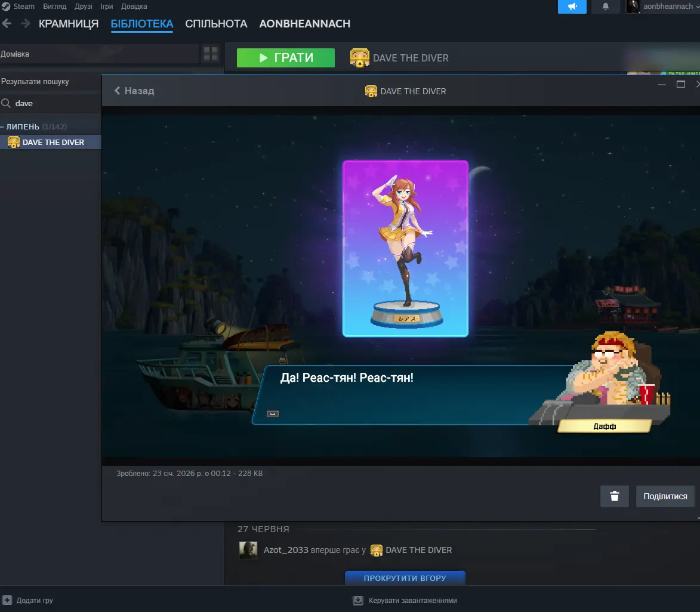
Task: Click ПРОКРУТИТИ ВГОРУ button
Action: (405, 577)
